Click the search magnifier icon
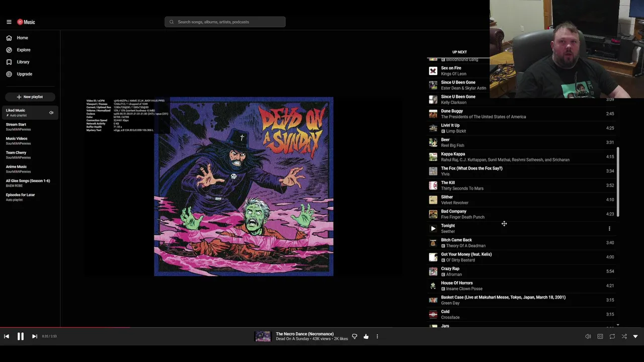Image resolution: width=644 pixels, height=362 pixels. 172,22
